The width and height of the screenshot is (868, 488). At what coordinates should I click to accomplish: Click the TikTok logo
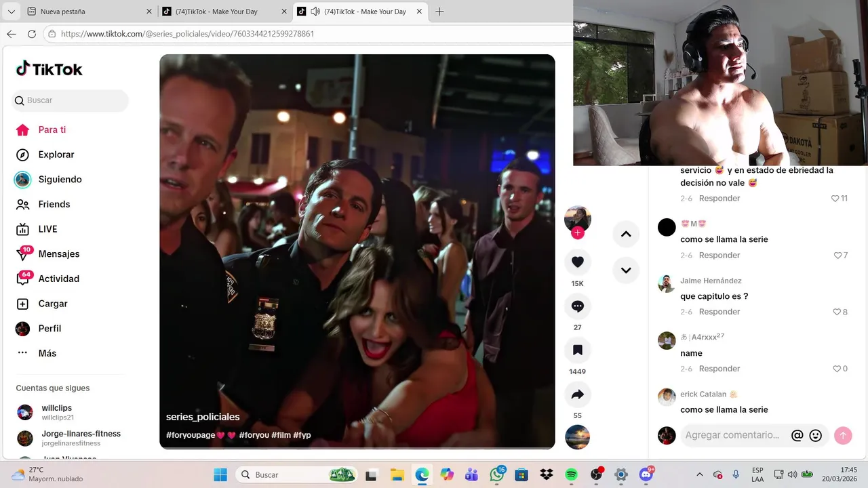point(49,69)
